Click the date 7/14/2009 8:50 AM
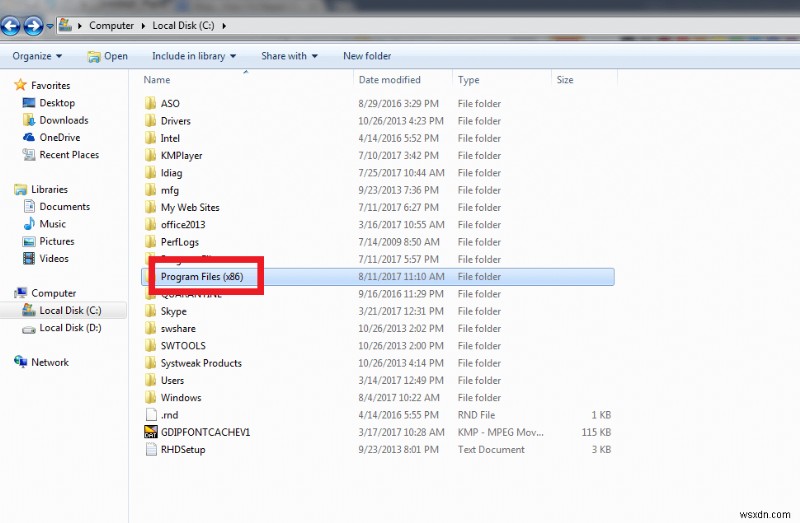 point(398,242)
